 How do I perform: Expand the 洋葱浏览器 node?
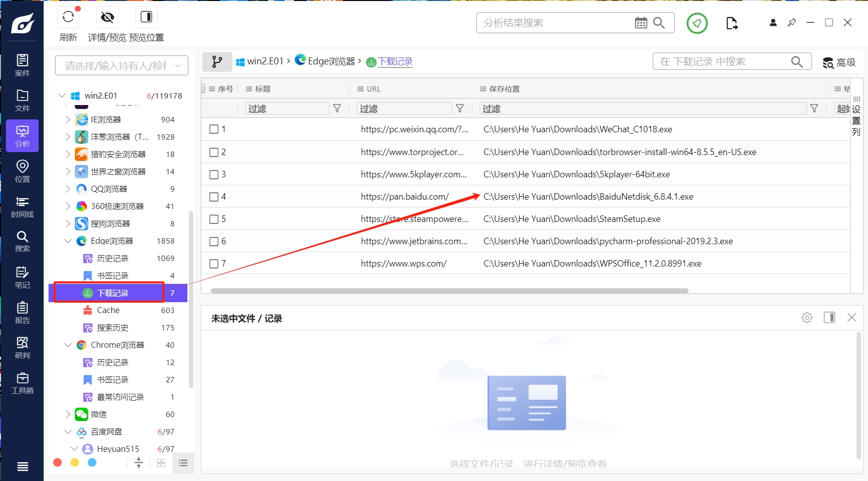(x=68, y=137)
